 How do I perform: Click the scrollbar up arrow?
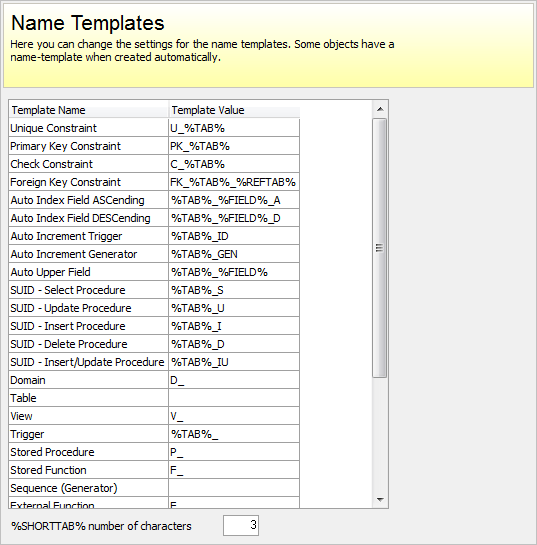click(x=380, y=109)
